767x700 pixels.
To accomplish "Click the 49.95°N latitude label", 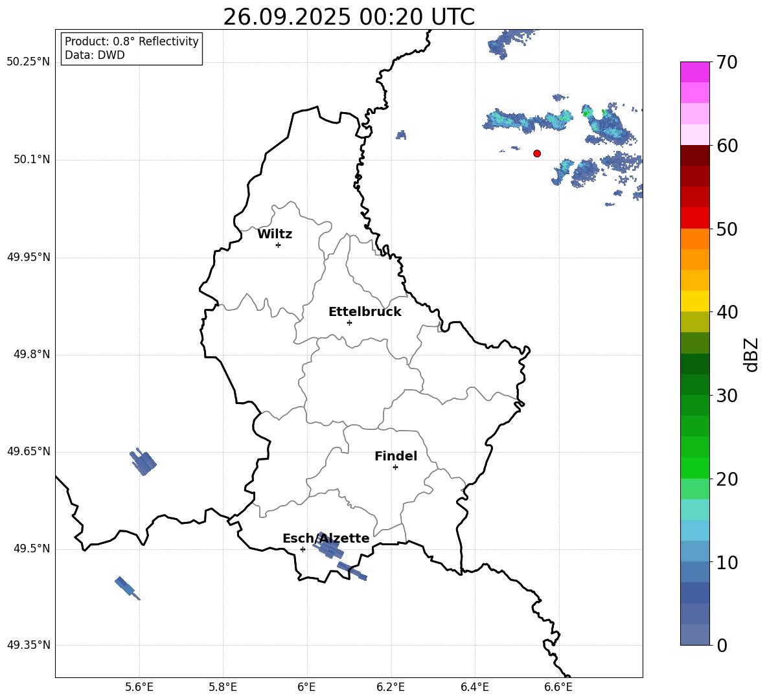I will [29, 257].
